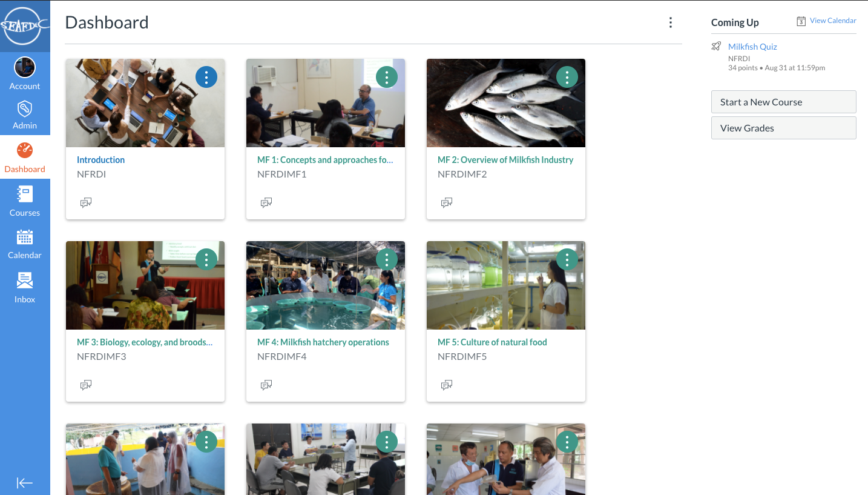Collapse the global navigation with the arrow
The width and height of the screenshot is (868, 495).
(x=25, y=483)
